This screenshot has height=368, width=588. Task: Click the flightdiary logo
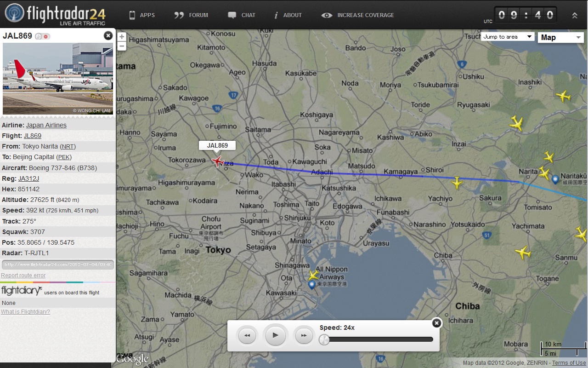[22, 291]
